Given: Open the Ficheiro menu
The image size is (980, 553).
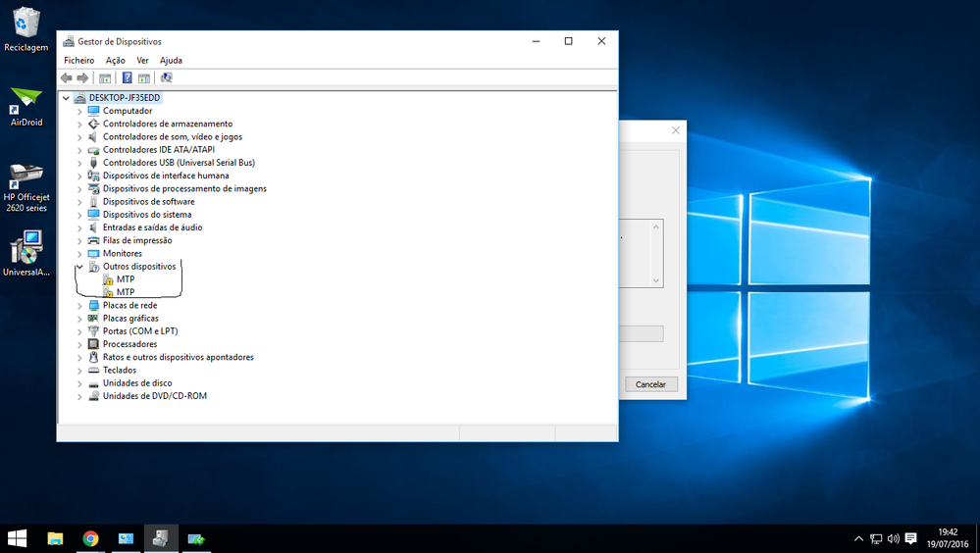Looking at the screenshot, I should 78,61.
